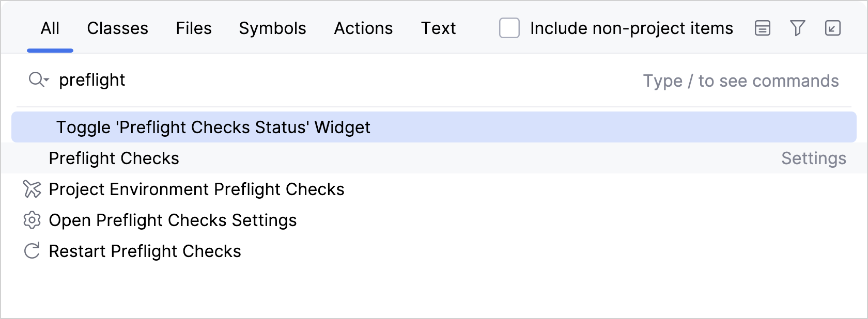Viewport: 868px width, 319px height.
Task: Enable the Include non-project items checkbox
Action: (509, 28)
